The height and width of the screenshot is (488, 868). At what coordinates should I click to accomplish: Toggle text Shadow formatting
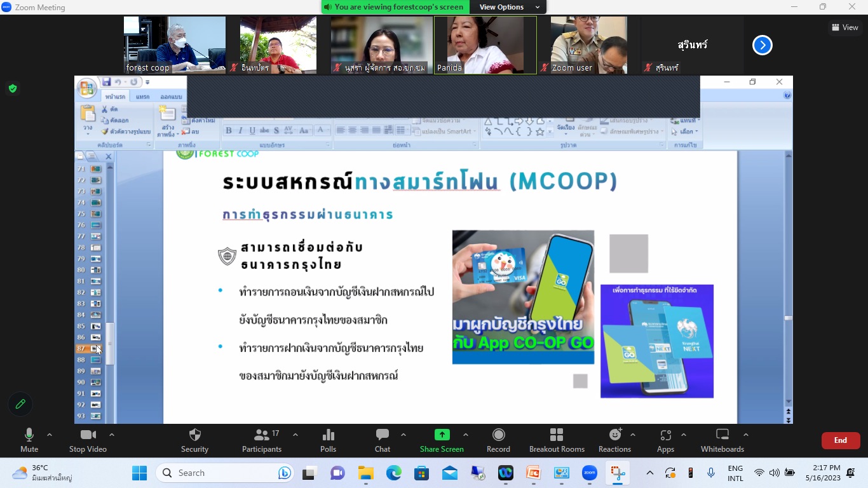[276, 130]
